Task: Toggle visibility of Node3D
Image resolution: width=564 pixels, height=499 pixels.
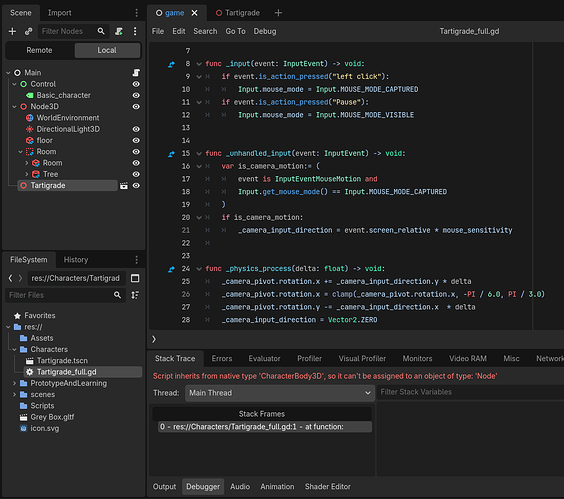Action: (x=136, y=106)
